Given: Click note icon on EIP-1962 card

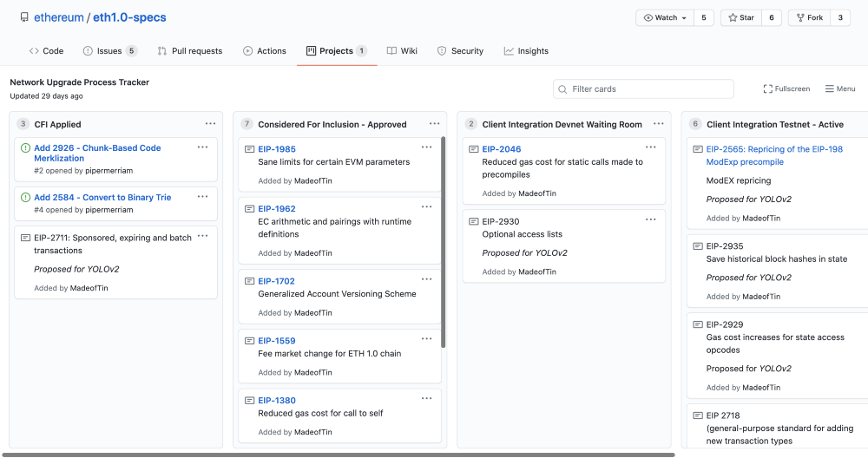Looking at the screenshot, I should [250, 209].
